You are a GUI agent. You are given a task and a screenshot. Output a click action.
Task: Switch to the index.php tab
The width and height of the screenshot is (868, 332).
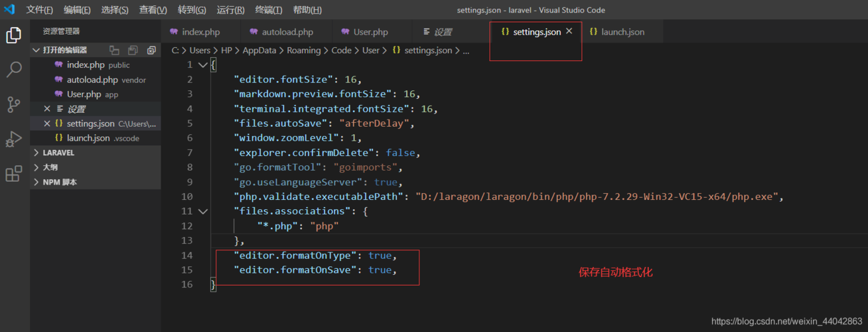coord(201,31)
